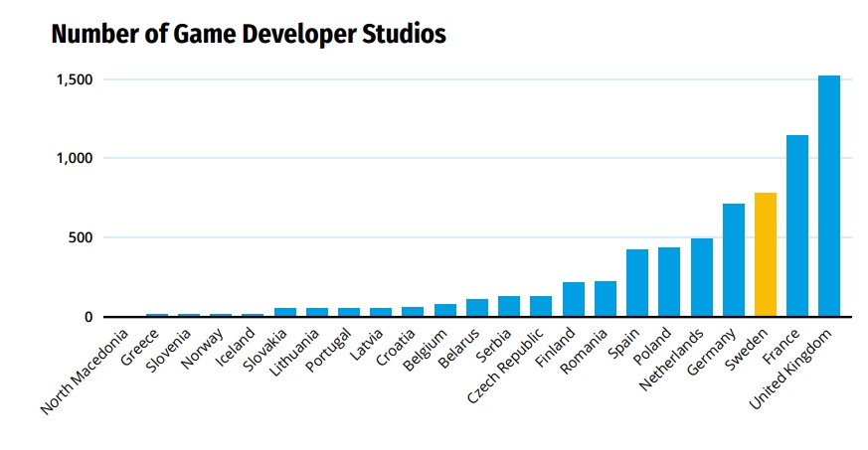
Task: Click the Sweden axis label
Action: 747,350
